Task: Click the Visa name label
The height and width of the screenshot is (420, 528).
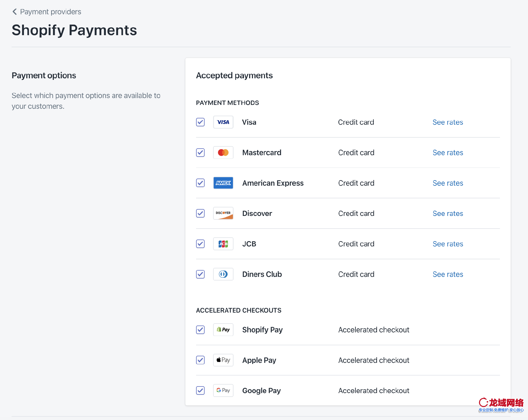Action: point(249,122)
